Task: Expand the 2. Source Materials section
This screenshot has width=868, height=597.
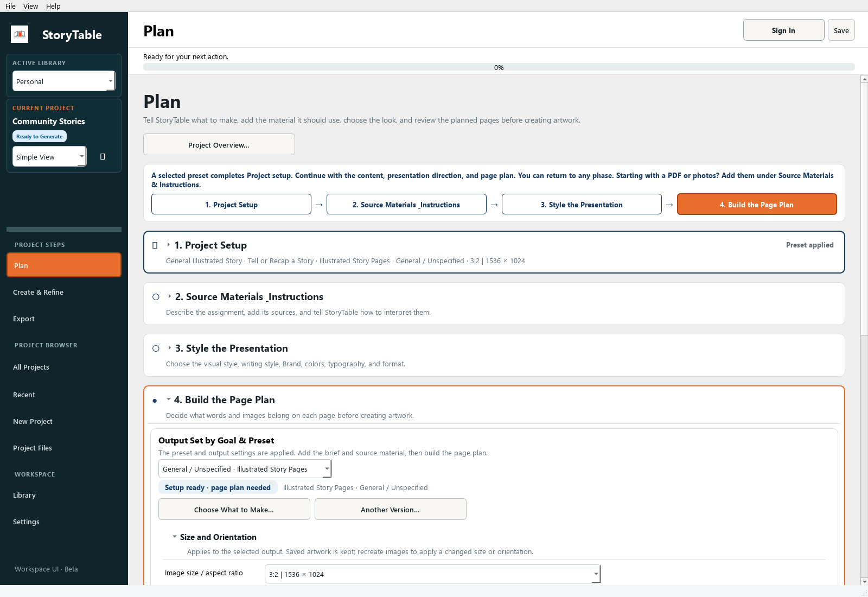Action: [x=170, y=296]
